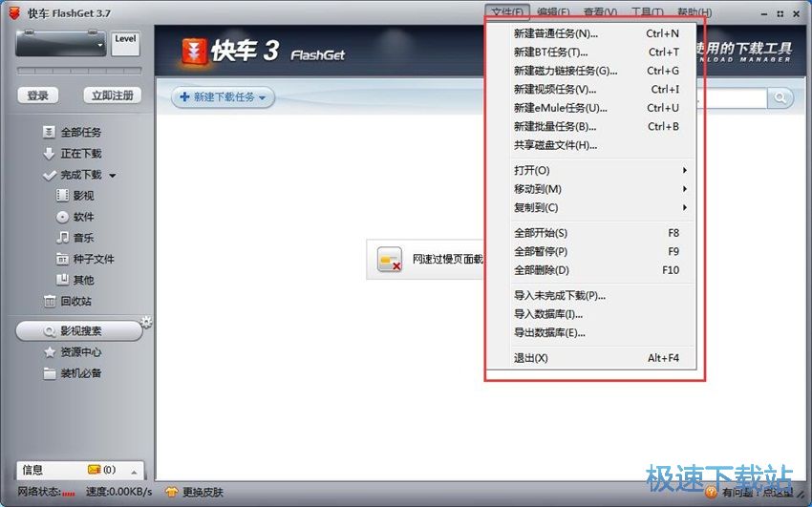The height and width of the screenshot is (507, 812).
Task: Minimize the FlashGet window
Action: [764, 14]
